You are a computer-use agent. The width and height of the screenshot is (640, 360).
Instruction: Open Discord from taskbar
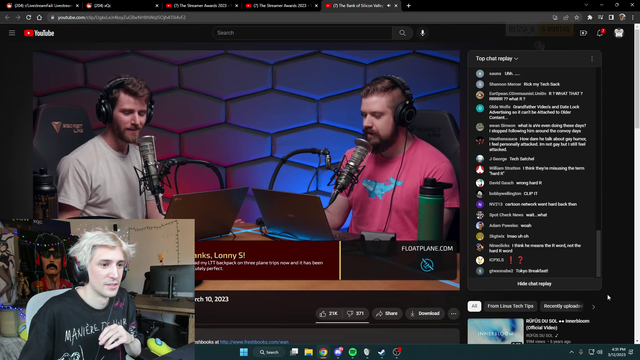(338, 352)
